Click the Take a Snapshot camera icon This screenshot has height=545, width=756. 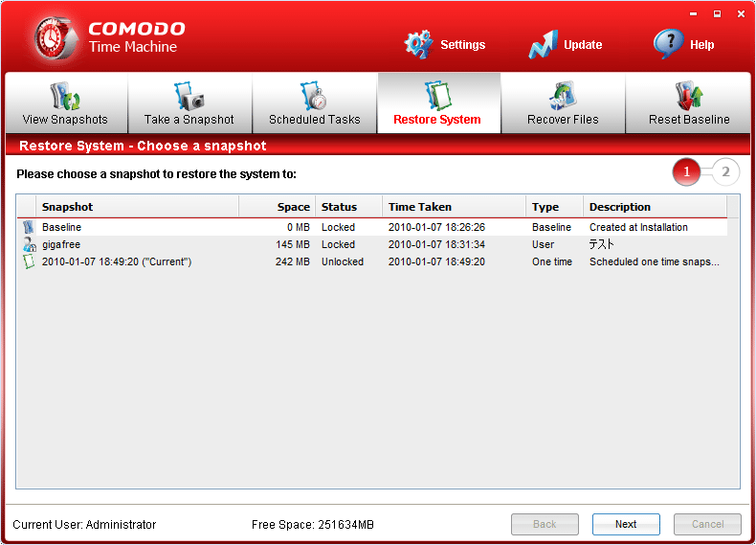(x=189, y=96)
